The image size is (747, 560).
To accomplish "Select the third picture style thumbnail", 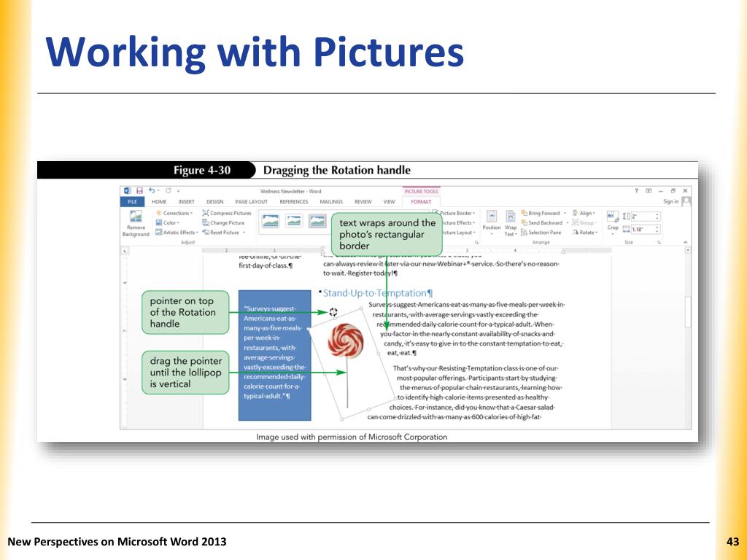I will coord(317,221).
